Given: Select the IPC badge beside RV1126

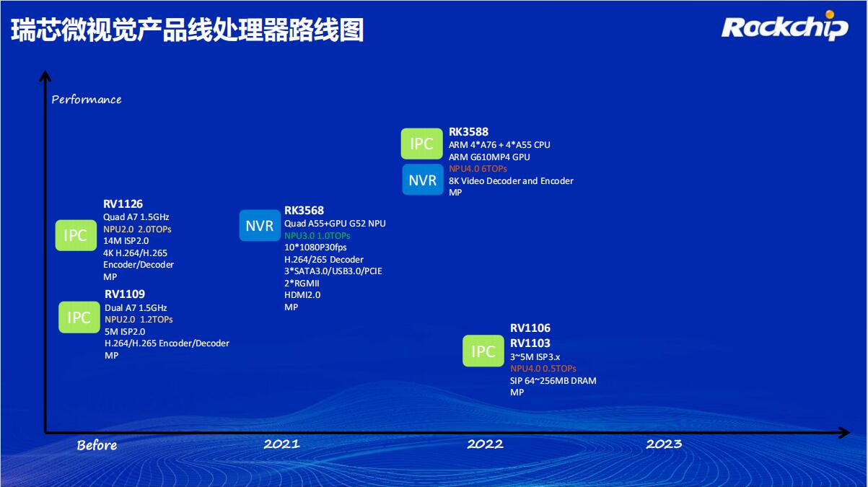Looking at the screenshot, I should 76,235.
